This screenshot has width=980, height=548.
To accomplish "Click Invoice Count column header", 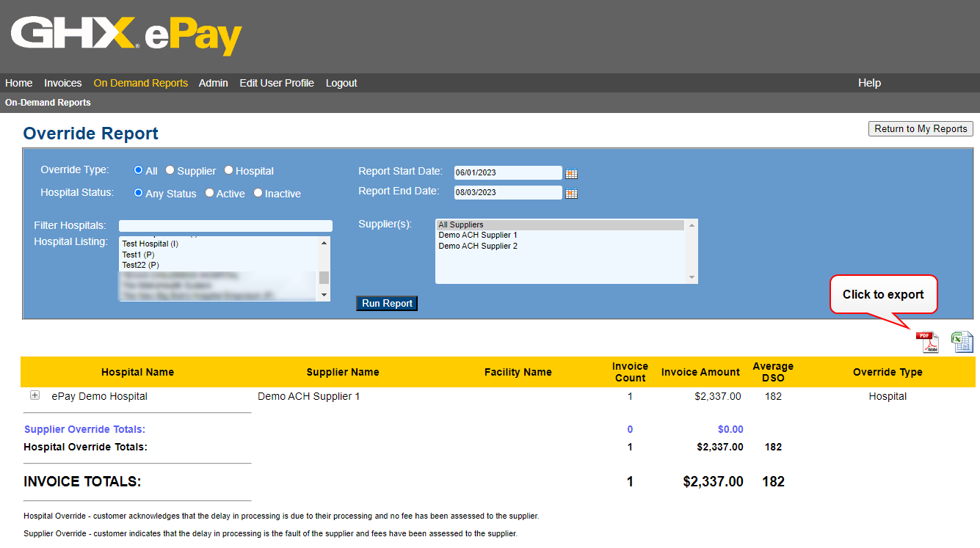I will click(630, 372).
